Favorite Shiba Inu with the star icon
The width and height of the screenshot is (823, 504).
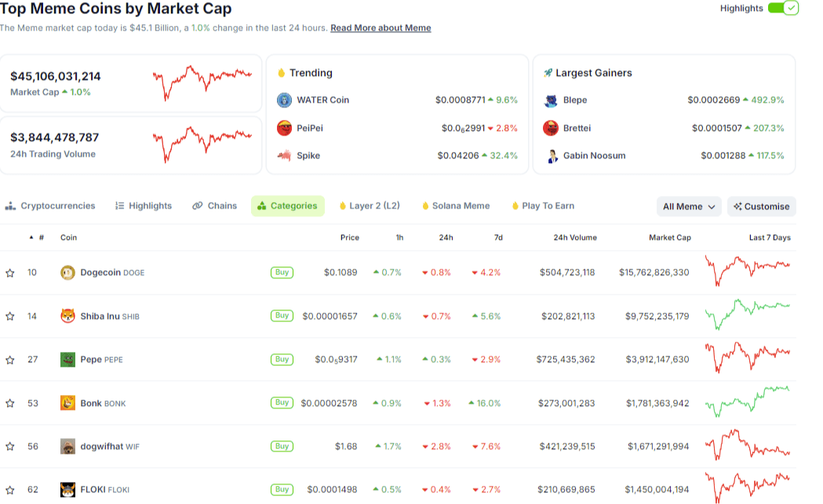(x=10, y=316)
